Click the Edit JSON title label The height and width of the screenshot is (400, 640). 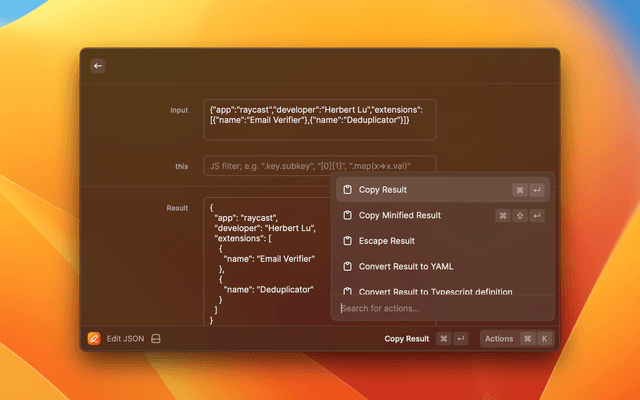(x=126, y=339)
